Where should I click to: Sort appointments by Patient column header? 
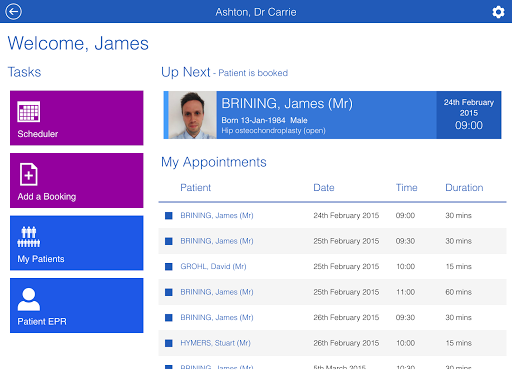(x=195, y=188)
